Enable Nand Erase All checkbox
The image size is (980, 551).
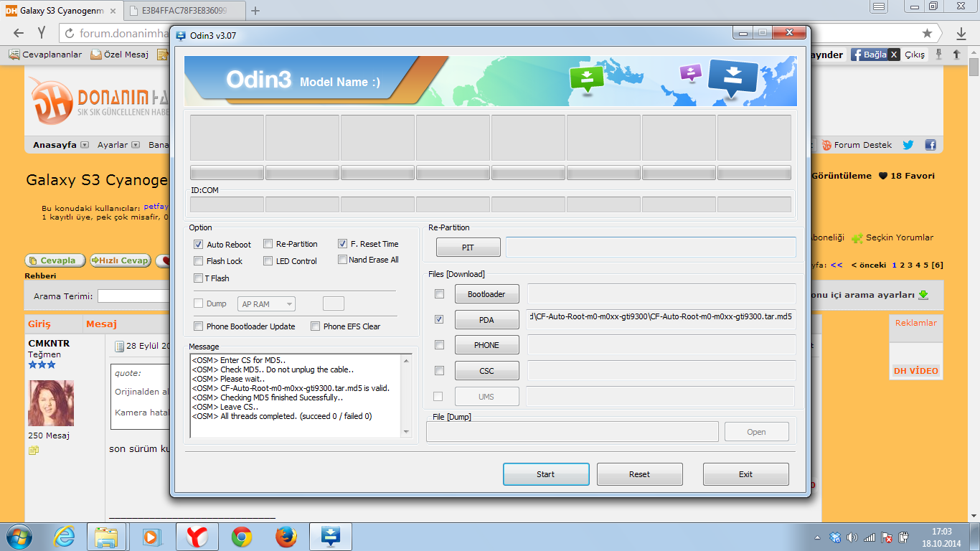click(x=343, y=260)
